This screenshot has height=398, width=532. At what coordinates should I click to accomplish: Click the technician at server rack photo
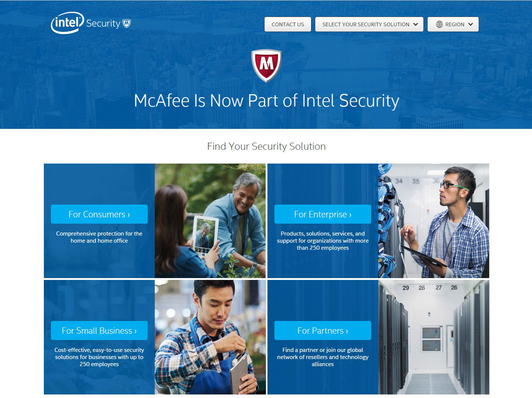[x=434, y=221]
